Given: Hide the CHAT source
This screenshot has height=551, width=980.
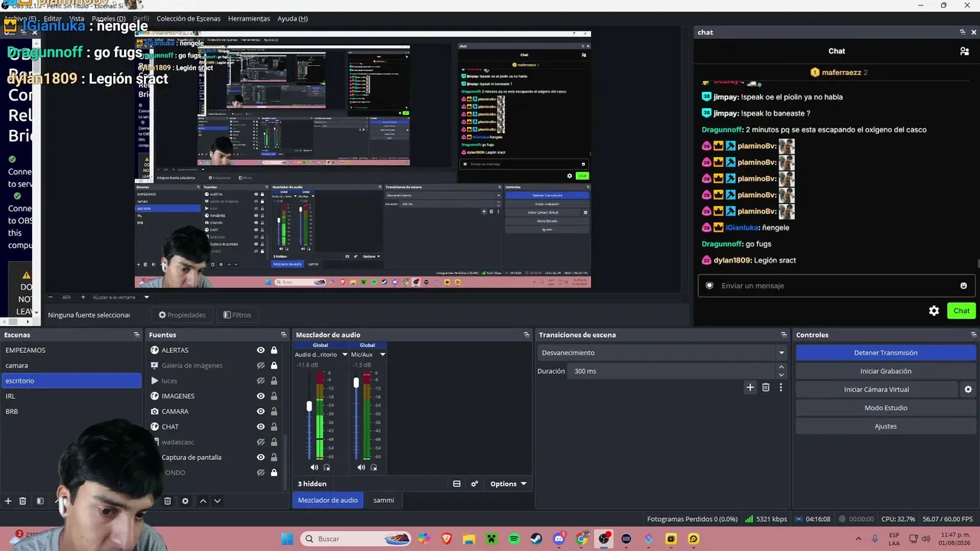Looking at the screenshot, I should pos(260,427).
